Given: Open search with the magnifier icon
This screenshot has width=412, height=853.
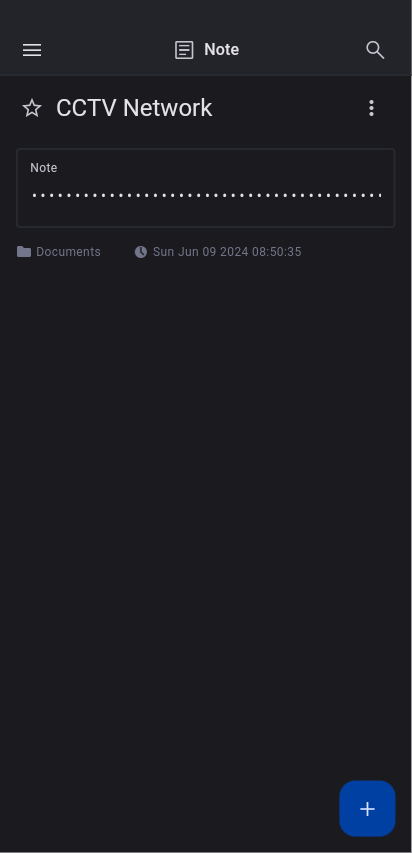Looking at the screenshot, I should pyautogui.click(x=375, y=50).
